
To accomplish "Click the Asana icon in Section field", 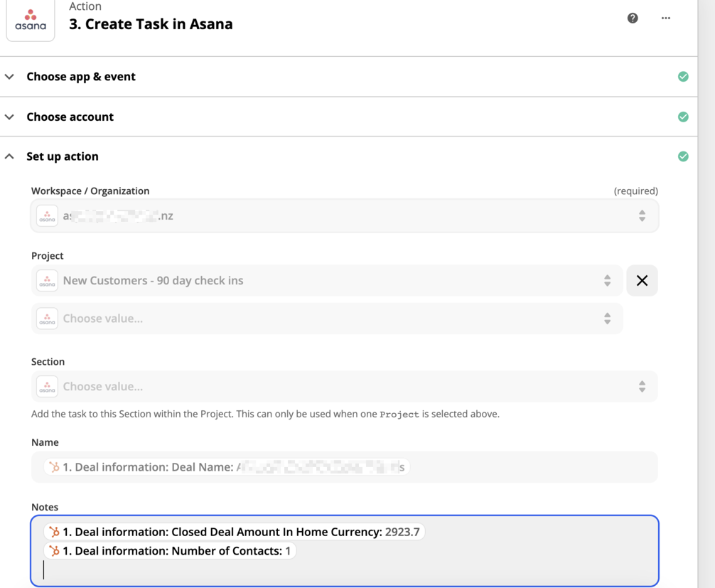I will tap(47, 386).
